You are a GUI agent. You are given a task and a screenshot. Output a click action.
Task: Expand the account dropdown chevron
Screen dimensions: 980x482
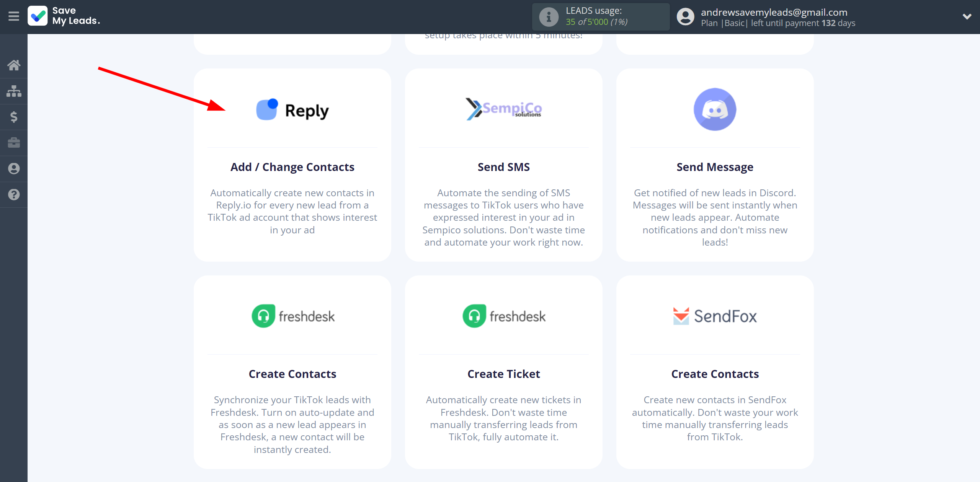point(967,16)
